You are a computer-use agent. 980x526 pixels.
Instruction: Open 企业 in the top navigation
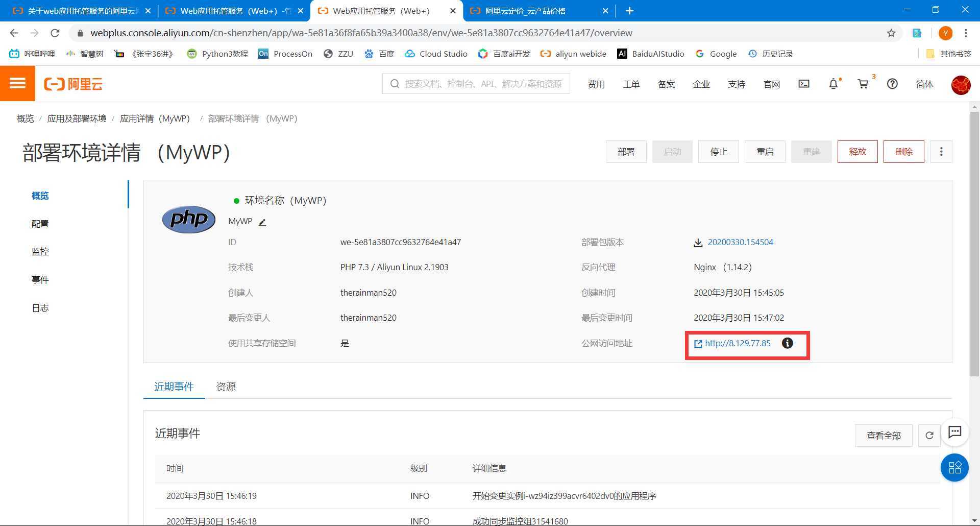click(x=701, y=84)
